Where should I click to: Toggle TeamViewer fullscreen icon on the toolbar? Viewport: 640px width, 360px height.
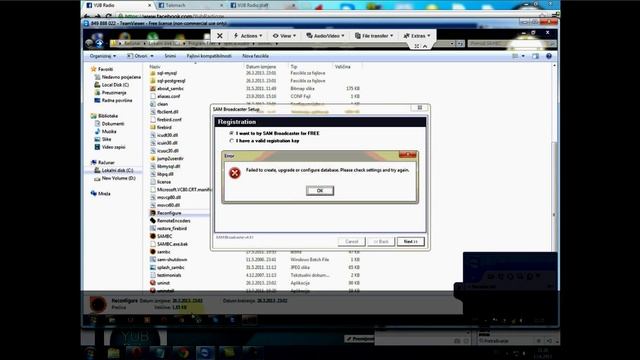(417, 46)
